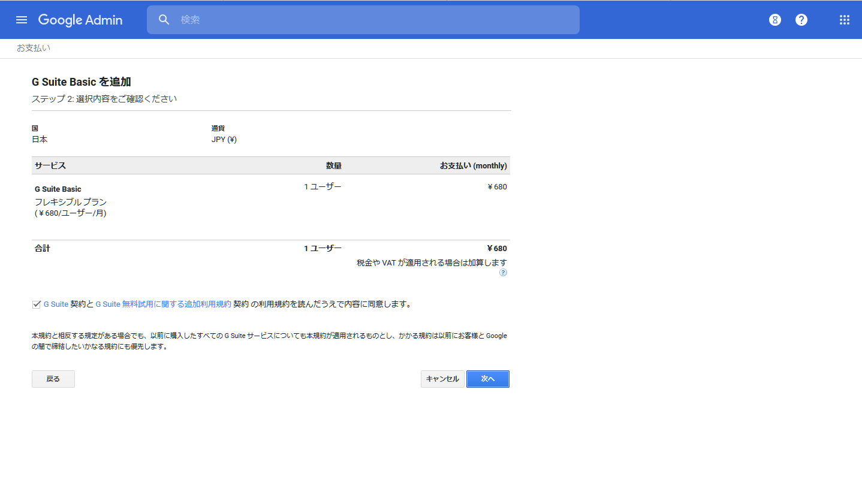Click the お支払い (monthly) column header

[x=474, y=166]
